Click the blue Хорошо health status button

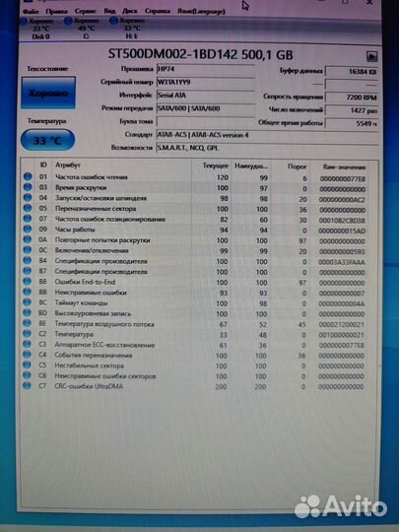tap(48, 93)
